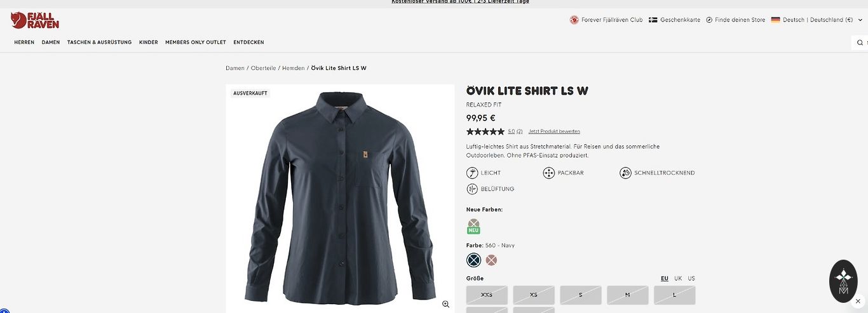Open the Members Only Outlet menu

(x=196, y=43)
